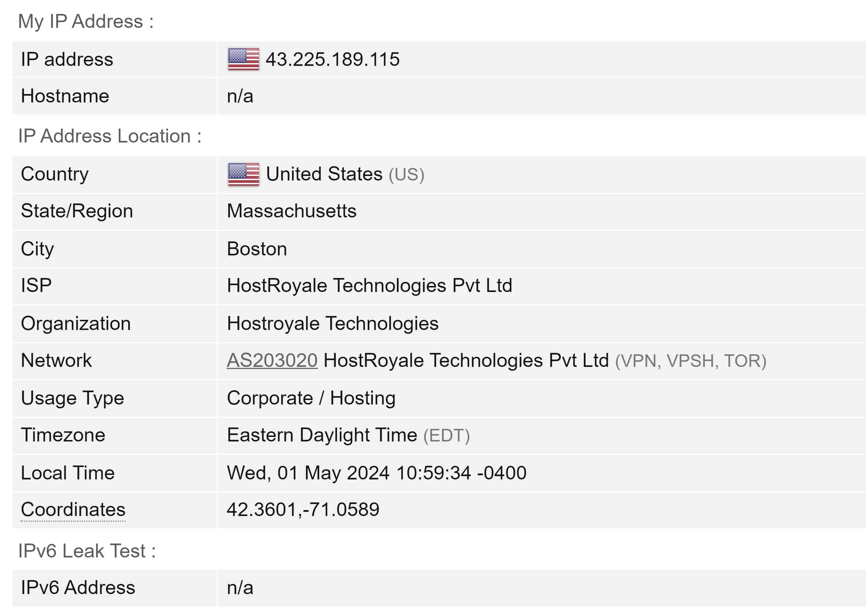Screen dimensions: 866x616
Task: Click the US flag icon beside IP address
Action: pyautogui.click(x=243, y=59)
